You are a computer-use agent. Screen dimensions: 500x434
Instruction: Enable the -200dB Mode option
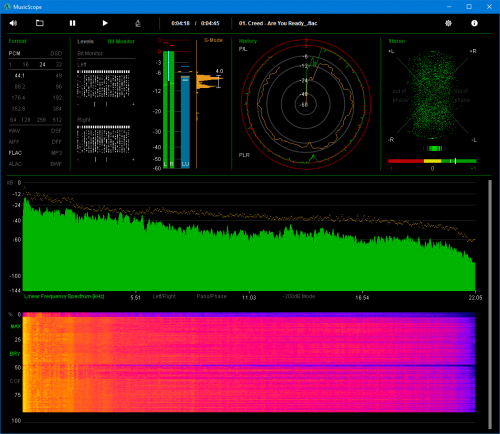click(x=299, y=296)
